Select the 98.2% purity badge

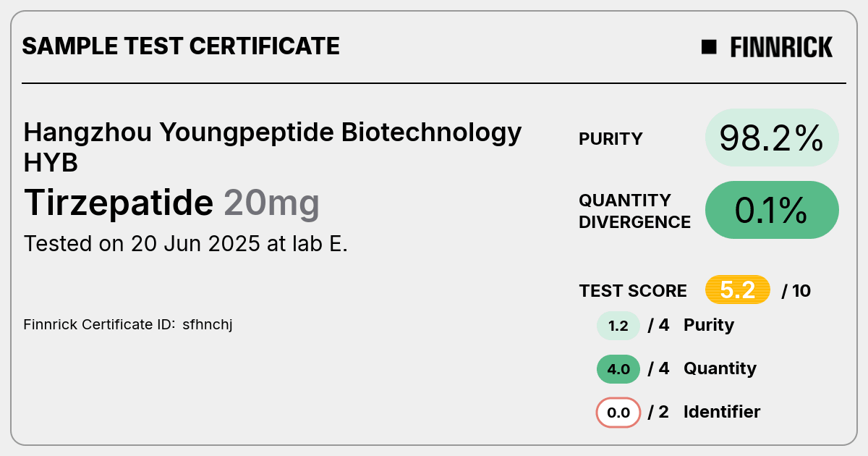[x=772, y=138]
